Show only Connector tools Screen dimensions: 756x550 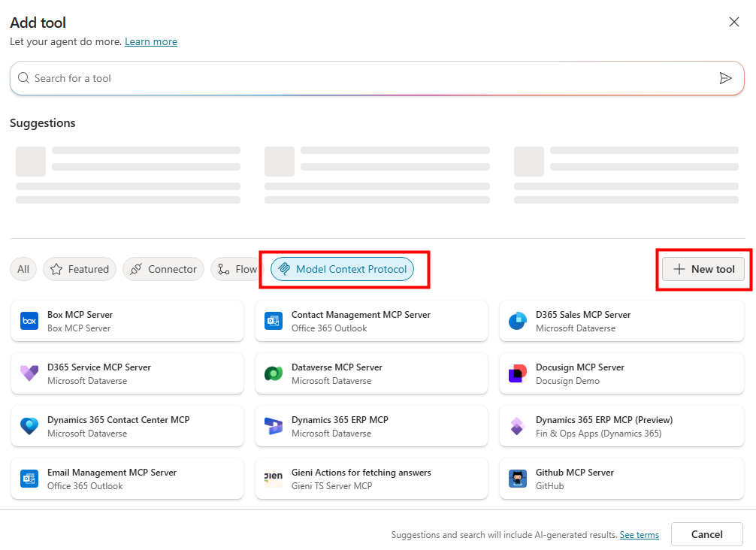click(x=163, y=269)
